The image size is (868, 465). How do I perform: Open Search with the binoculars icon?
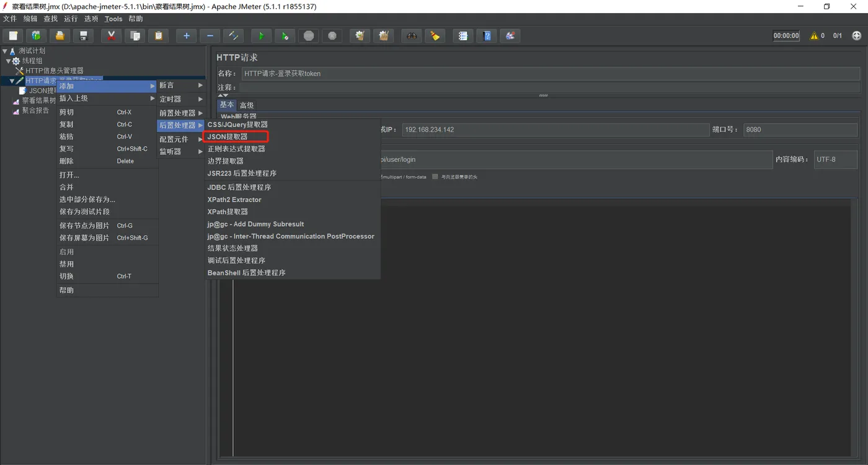(411, 36)
